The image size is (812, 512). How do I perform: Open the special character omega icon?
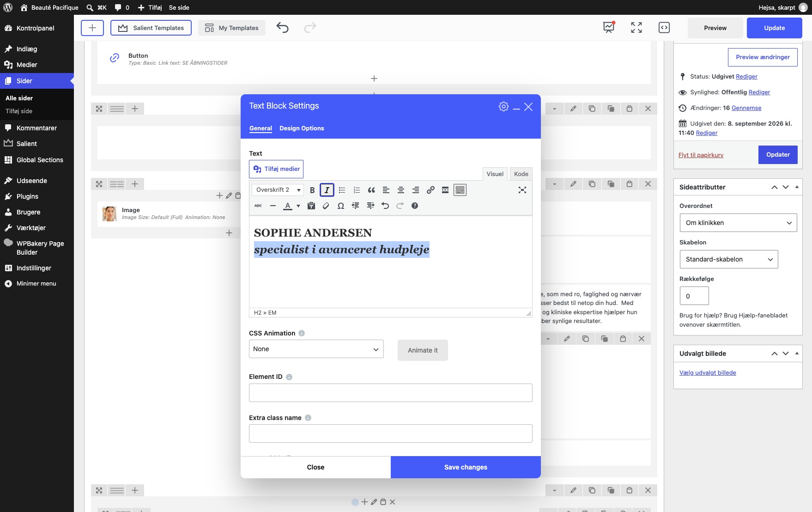point(341,206)
